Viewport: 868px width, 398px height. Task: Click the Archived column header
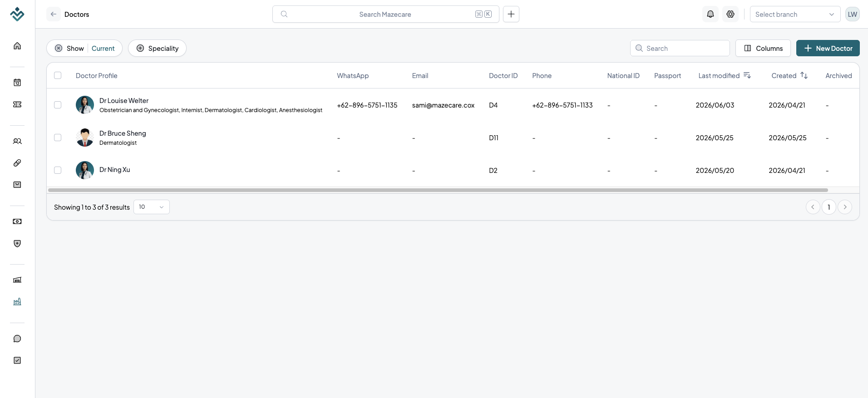click(838, 76)
